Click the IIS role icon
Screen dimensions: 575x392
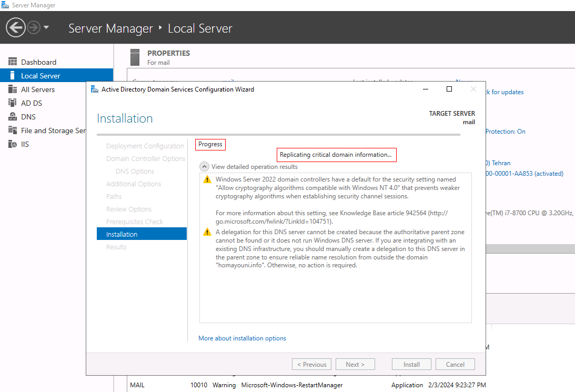(13, 144)
